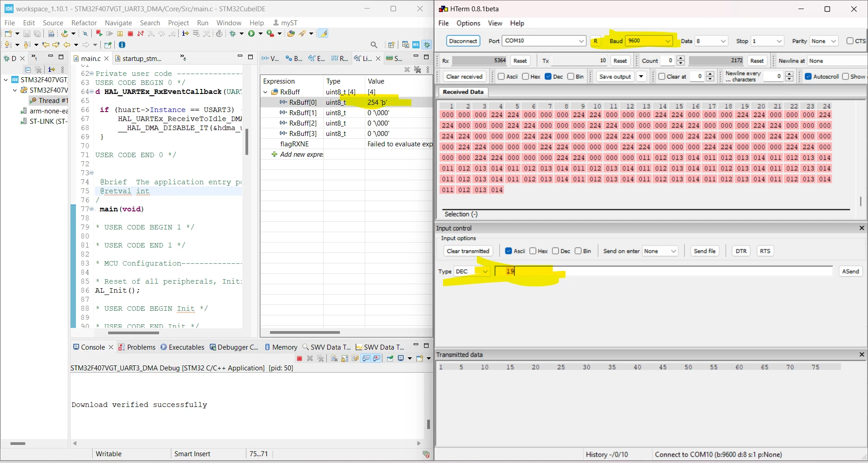Toggle the CTS checkbox in HTerm
This screenshot has width=868, height=463.
tap(850, 41)
